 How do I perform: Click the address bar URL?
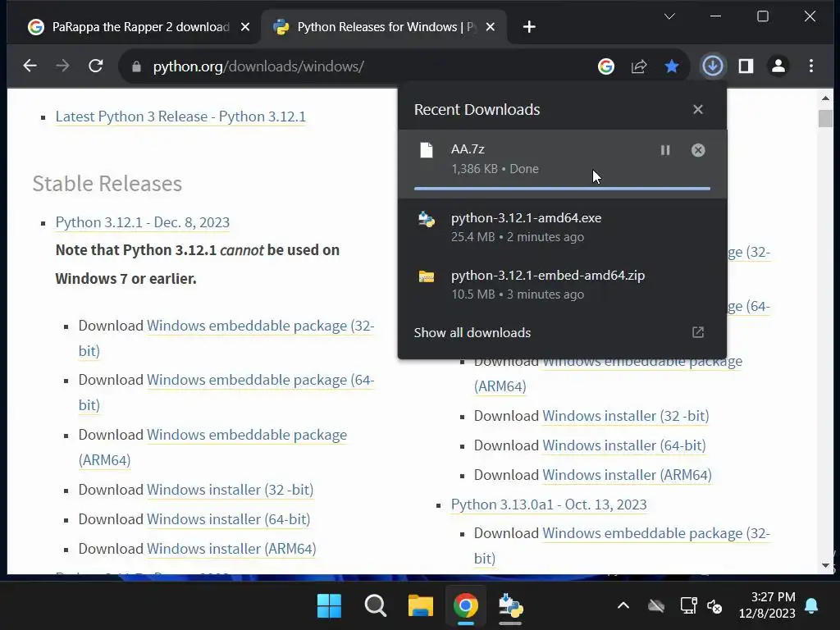coord(258,66)
